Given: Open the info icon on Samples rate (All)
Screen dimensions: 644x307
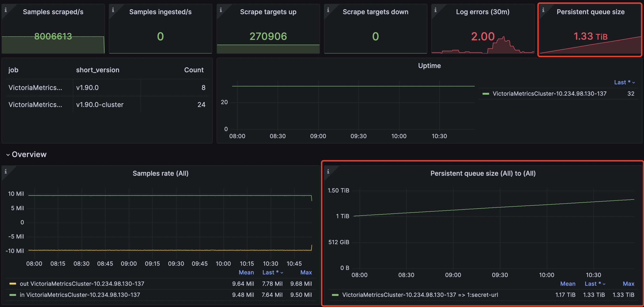Looking at the screenshot, I should 6,172.
